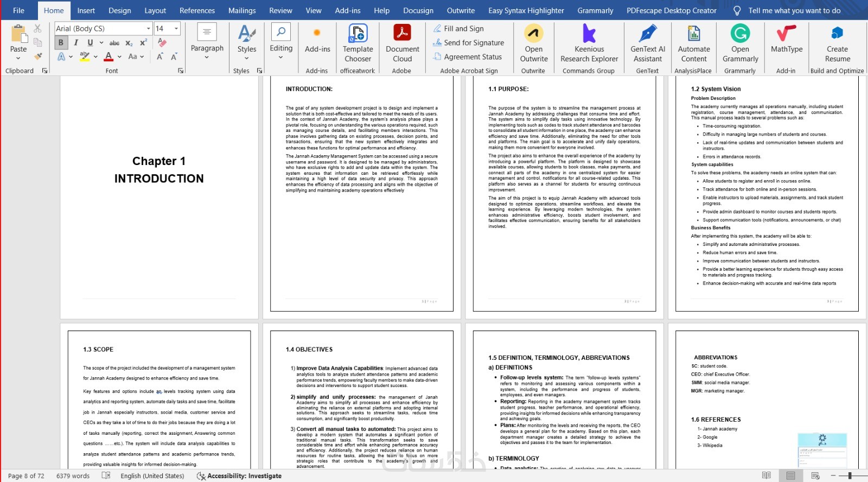This screenshot has height=482, width=868.
Task: Activate the Format Painter brush
Action: click(x=37, y=56)
